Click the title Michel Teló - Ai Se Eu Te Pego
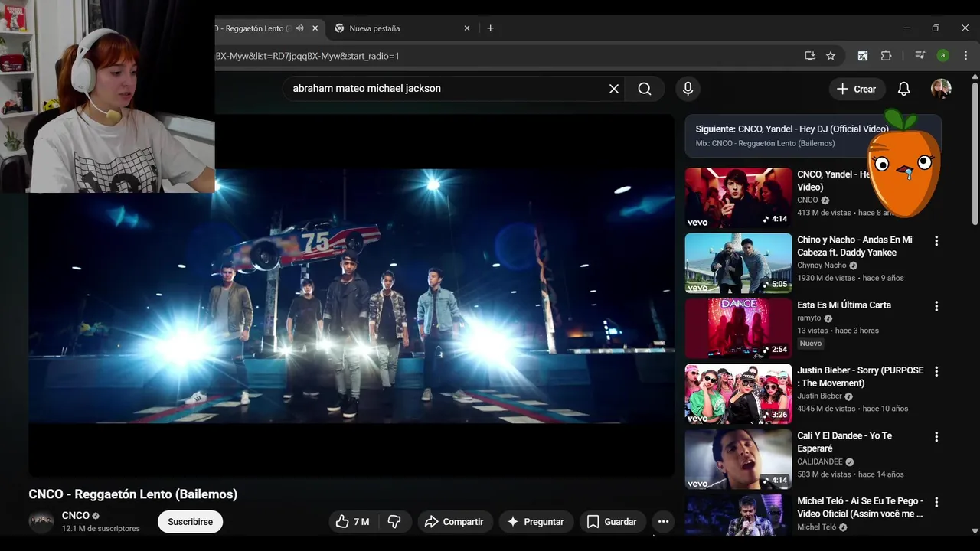The height and width of the screenshot is (551, 980). click(x=861, y=507)
